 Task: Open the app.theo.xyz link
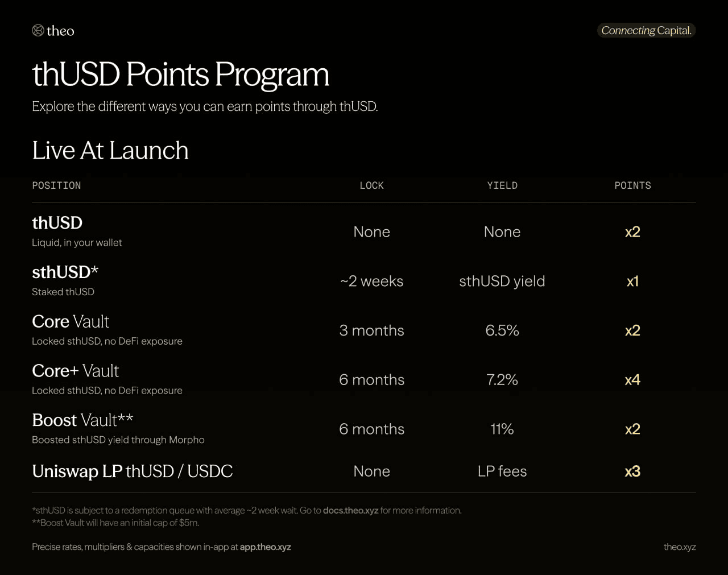(266, 547)
